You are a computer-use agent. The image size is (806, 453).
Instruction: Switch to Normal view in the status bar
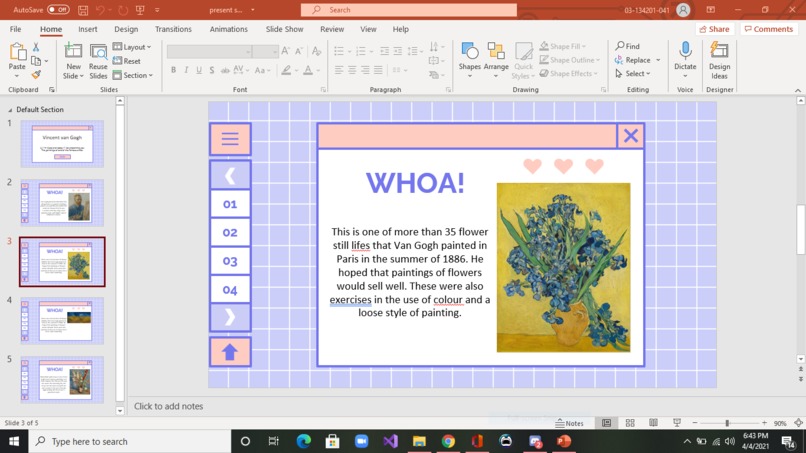coord(607,423)
